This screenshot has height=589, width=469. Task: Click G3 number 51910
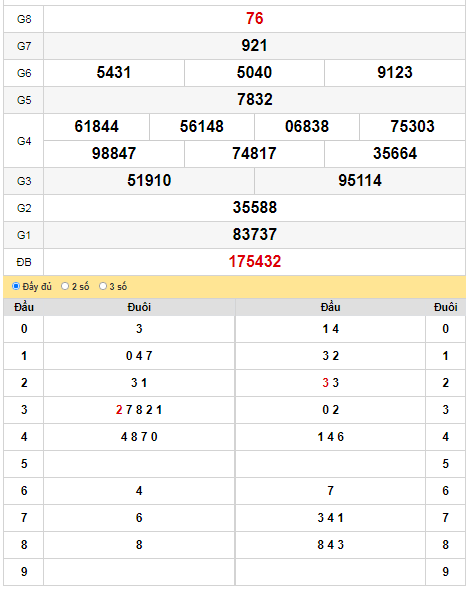tap(149, 181)
